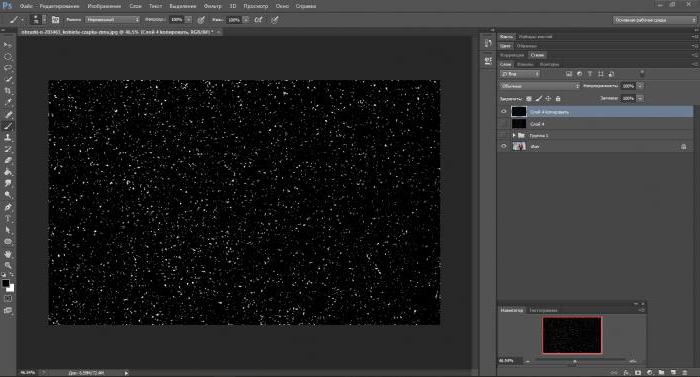Open layer blend mode dropdown 'Обычные'

539,86
